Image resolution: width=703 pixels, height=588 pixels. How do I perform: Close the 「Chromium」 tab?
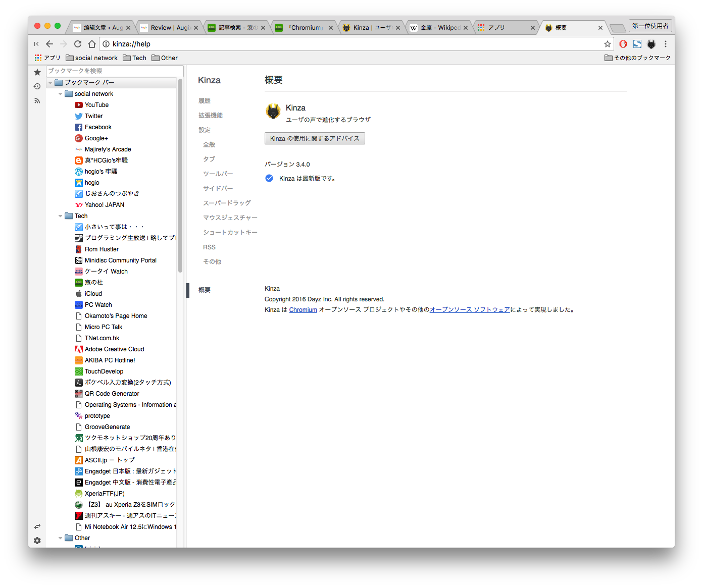(x=331, y=28)
